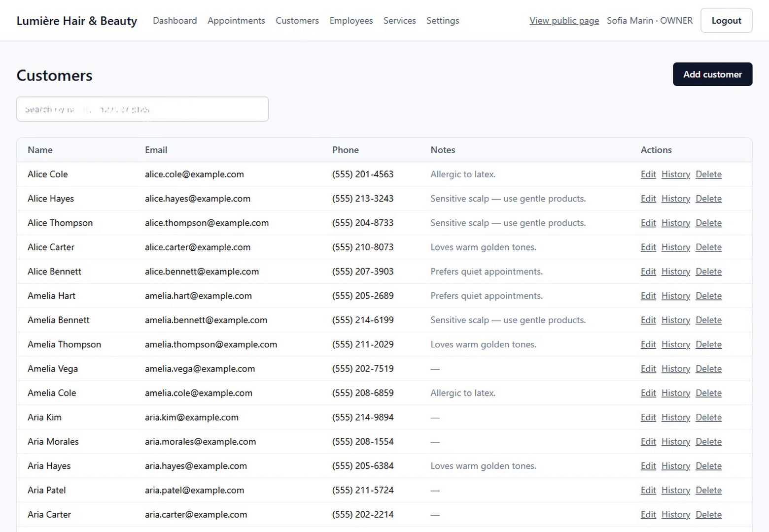Delete Amelia Vega from customers
This screenshot has width=769, height=532.
(x=708, y=368)
